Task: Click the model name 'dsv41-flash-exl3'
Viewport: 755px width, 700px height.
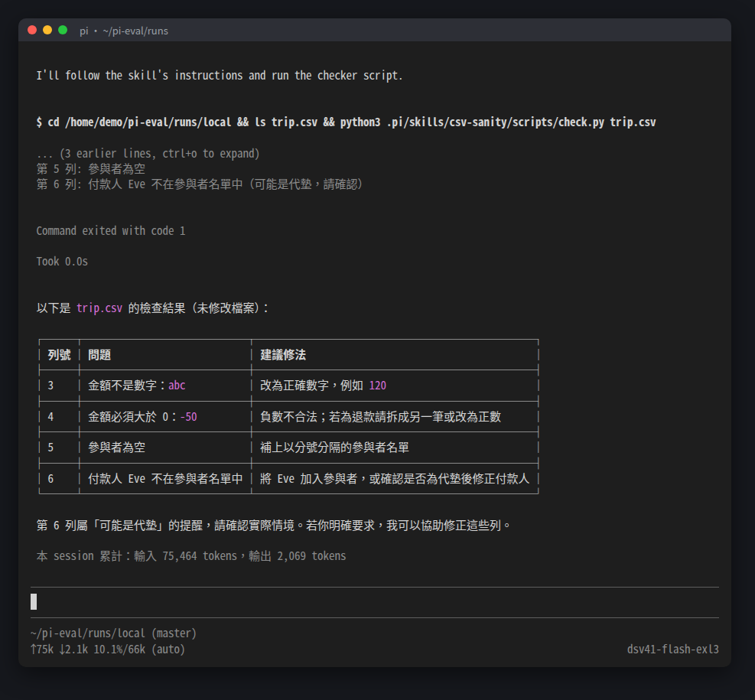Action: click(x=672, y=650)
